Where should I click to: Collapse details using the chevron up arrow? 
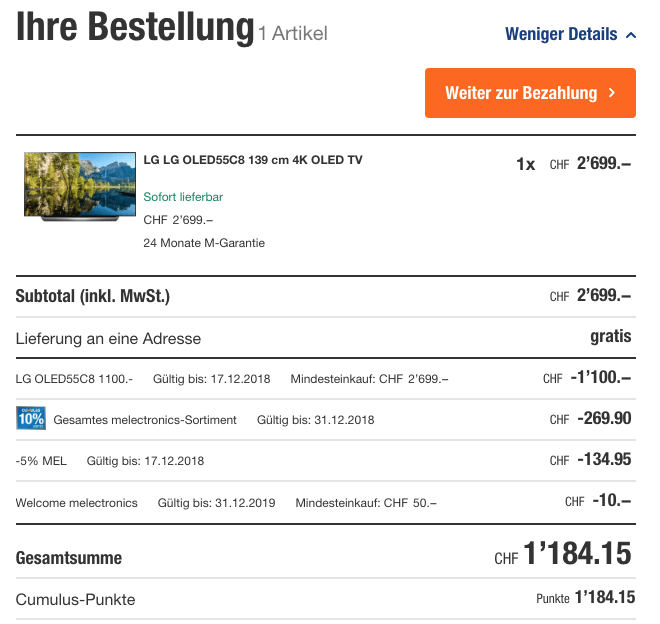click(630, 35)
